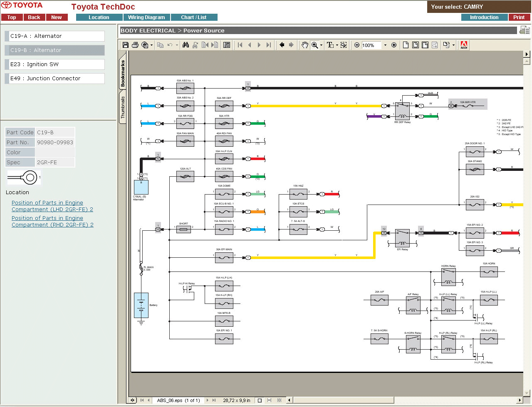Click the status bar first page arrow

pos(142,400)
